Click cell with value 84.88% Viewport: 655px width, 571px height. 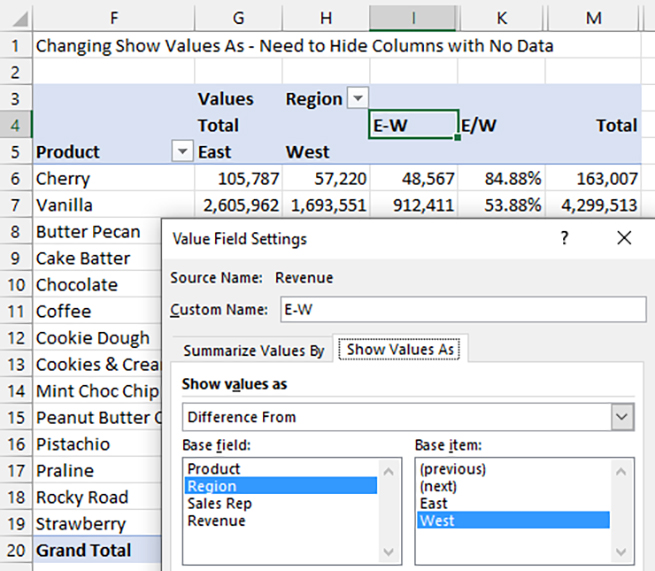click(502, 178)
